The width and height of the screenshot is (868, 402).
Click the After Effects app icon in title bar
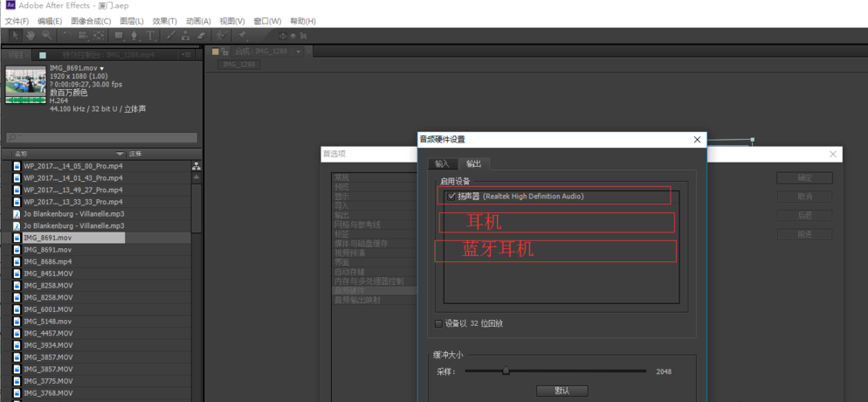click(10, 6)
